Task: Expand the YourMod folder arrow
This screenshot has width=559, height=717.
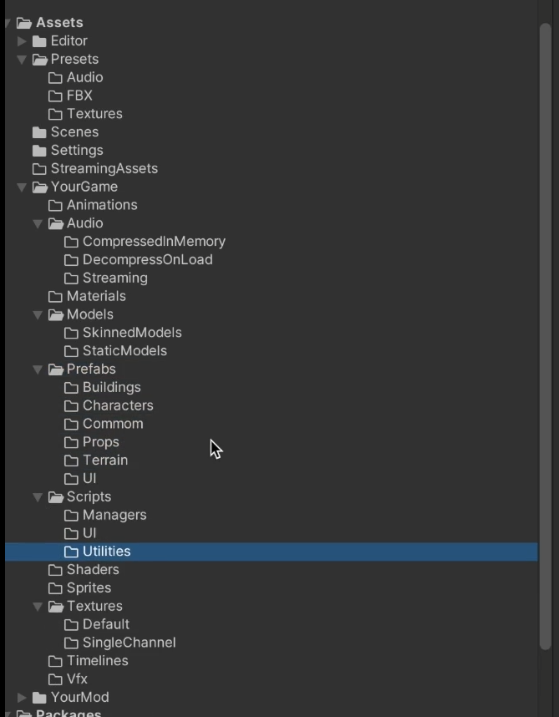Action: (22, 697)
